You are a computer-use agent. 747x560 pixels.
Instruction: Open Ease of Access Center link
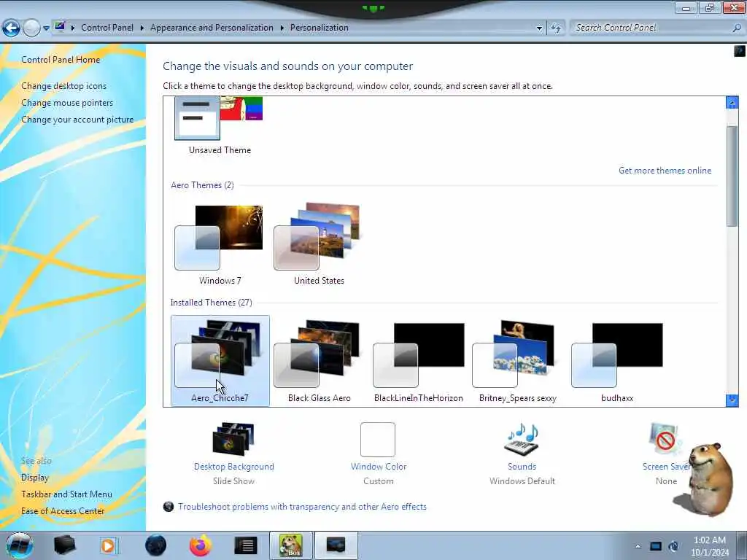point(63,511)
